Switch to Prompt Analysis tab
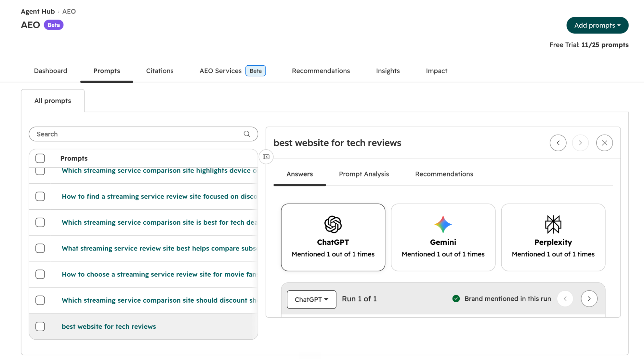 (364, 174)
